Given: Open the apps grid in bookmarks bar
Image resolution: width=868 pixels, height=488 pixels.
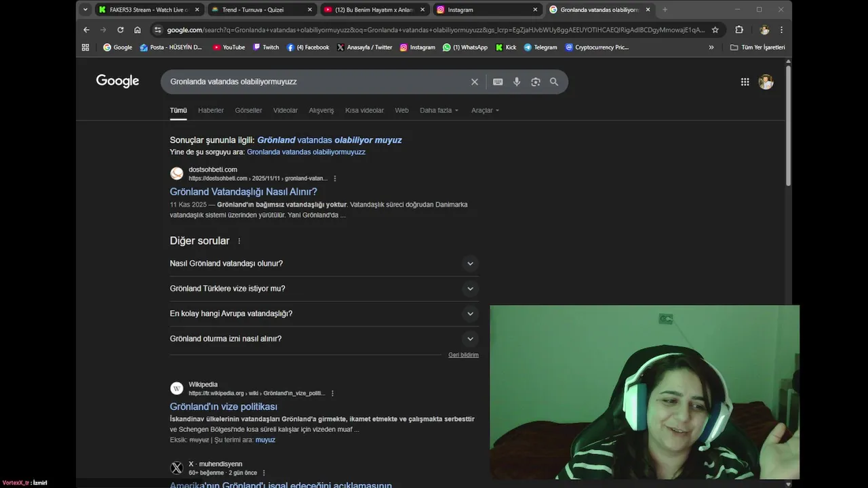Looking at the screenshot, I should (x=85, y=47).
